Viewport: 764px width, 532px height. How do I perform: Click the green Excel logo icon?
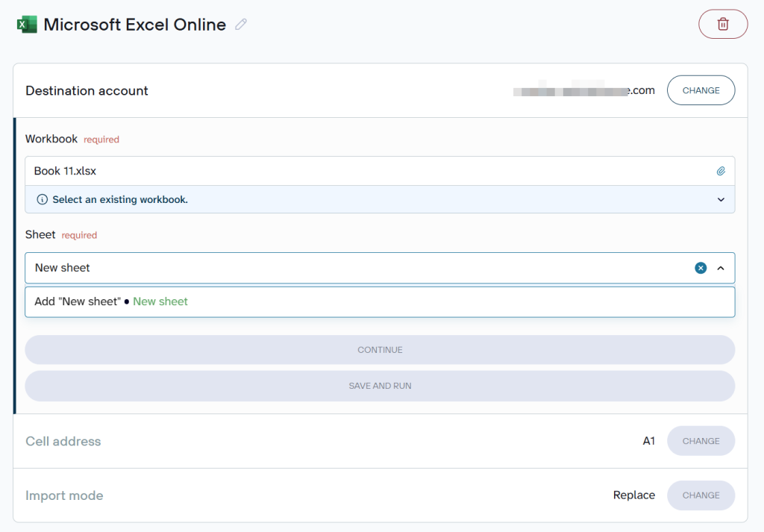point(27,25)
